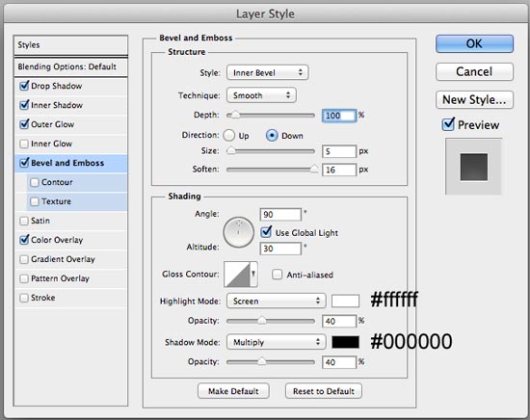Open the white Highlight color swatch

coord(345,301)
